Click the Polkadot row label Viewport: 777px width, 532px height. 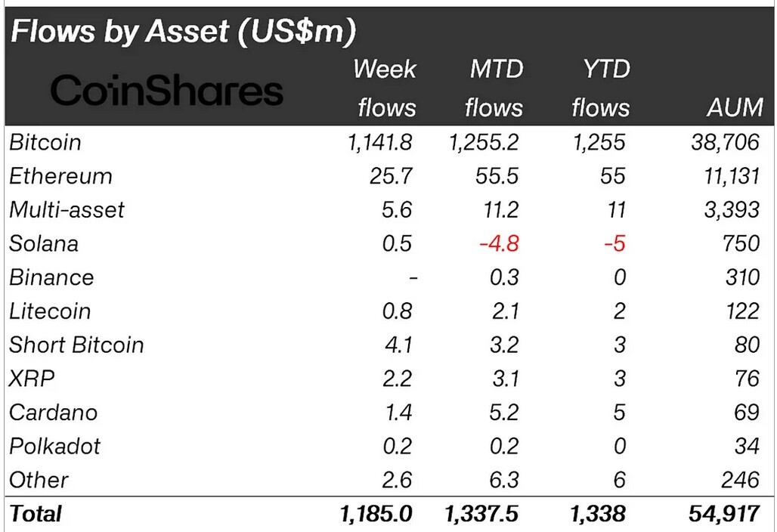55,446
